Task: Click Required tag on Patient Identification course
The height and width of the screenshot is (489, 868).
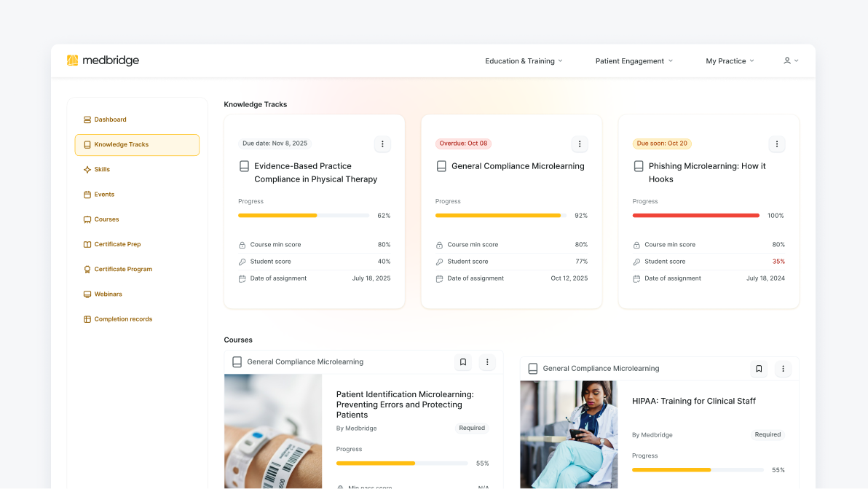Action: click(x=472, y=428)
